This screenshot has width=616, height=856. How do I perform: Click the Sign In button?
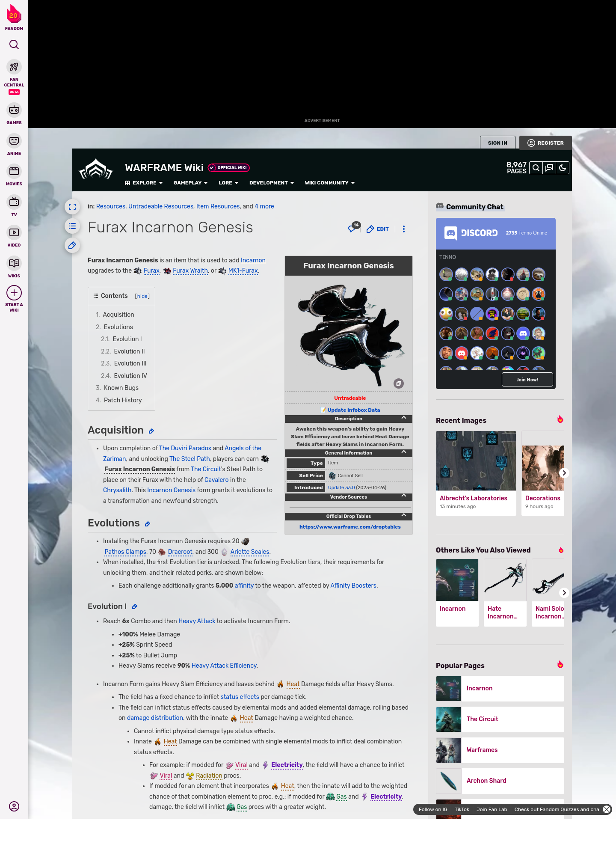tap(498, 143)
